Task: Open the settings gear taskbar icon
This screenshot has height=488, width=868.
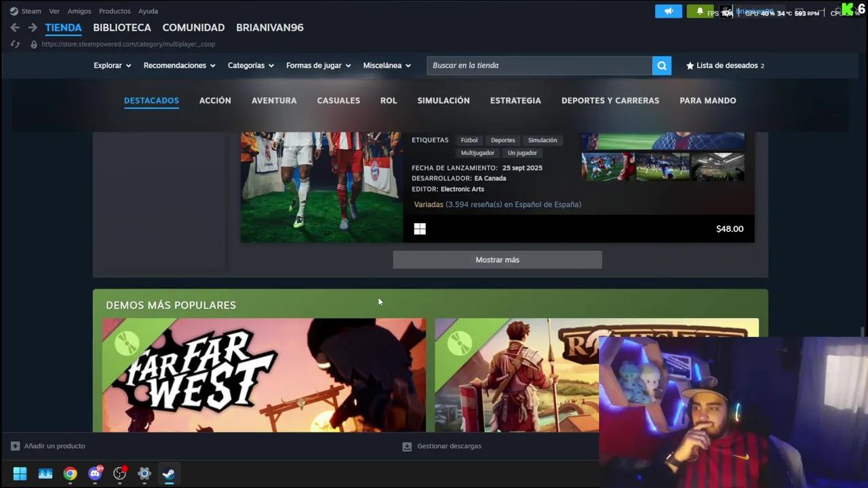Action: [x=144, y=474]
